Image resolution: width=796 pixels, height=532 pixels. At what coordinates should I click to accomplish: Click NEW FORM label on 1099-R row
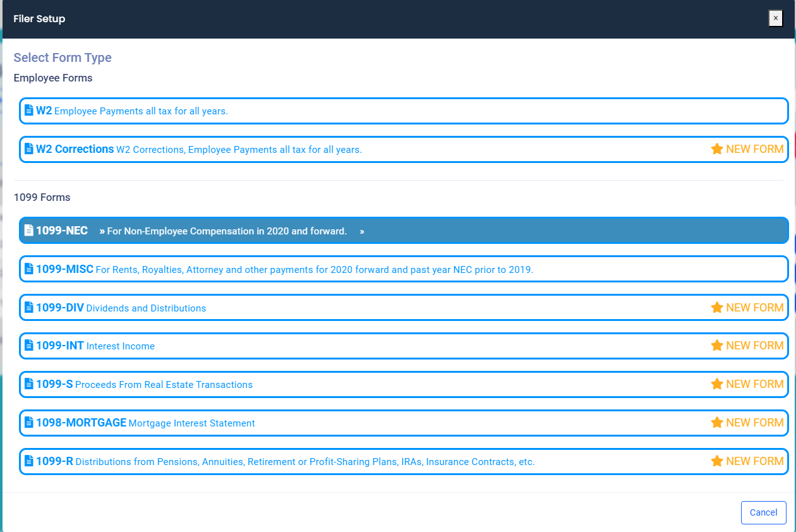tap(755, 461)
